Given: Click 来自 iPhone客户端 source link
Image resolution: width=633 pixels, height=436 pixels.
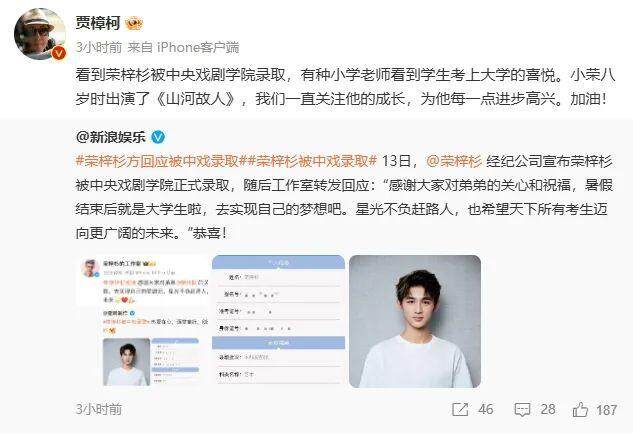Looking at the screenshot, I should pos(183,48).
